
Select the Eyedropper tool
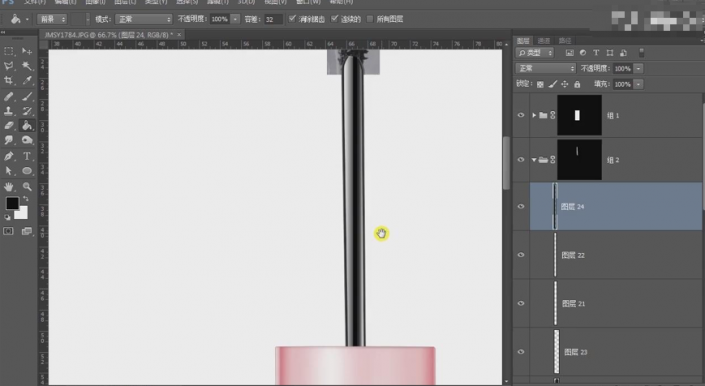pos(27,80)
